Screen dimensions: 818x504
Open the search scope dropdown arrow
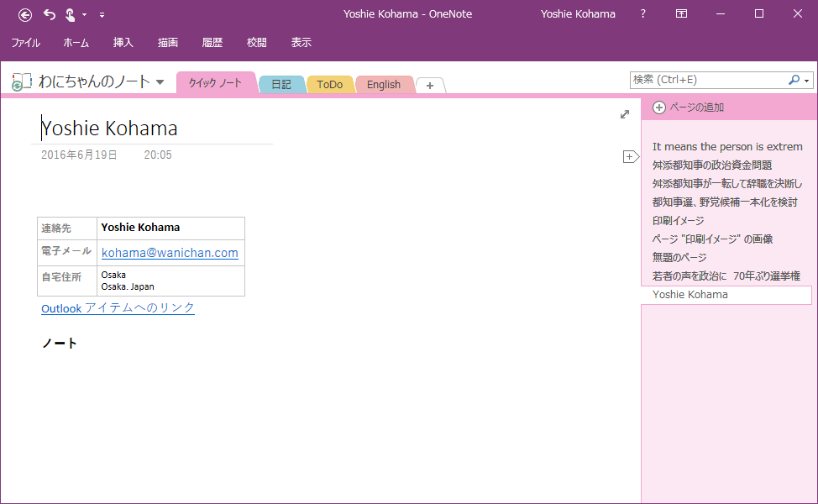click(807, 81)
